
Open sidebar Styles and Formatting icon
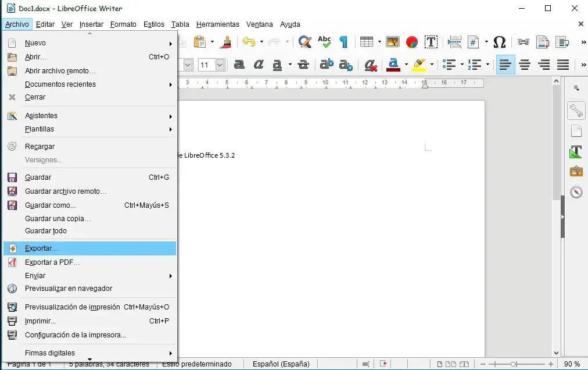click(576, 151)
